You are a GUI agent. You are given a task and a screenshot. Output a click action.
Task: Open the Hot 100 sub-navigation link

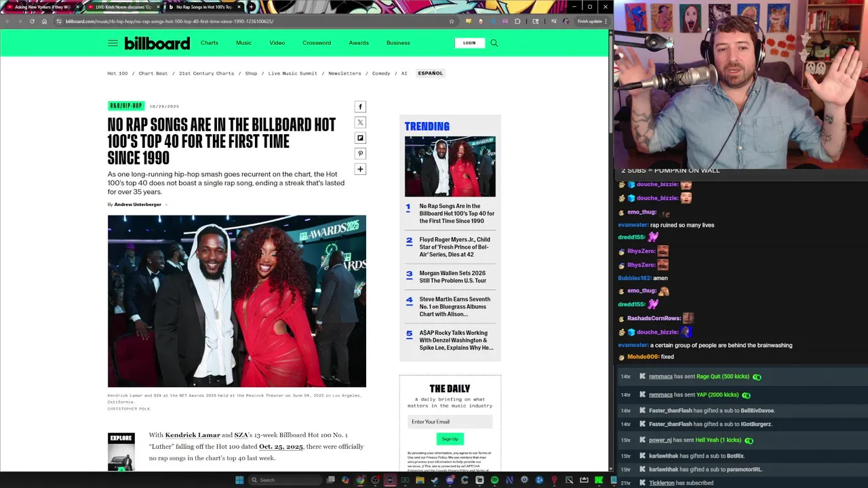coord(117,73)
